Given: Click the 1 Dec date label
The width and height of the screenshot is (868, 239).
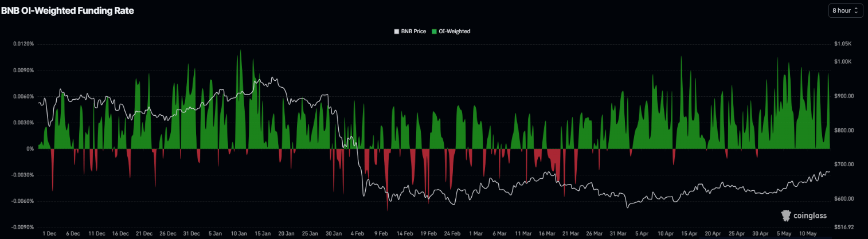Looking at the screenshot, I should 49,234.
